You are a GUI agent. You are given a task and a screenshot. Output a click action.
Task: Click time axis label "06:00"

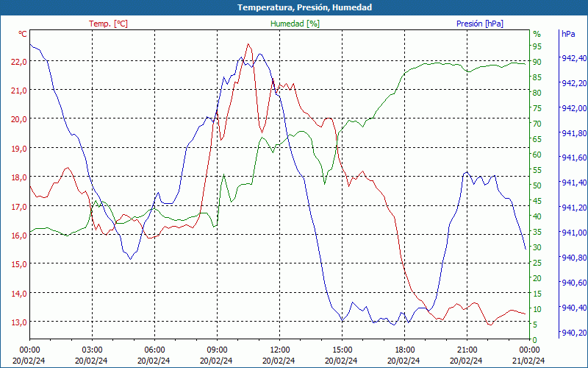[154, 350]
